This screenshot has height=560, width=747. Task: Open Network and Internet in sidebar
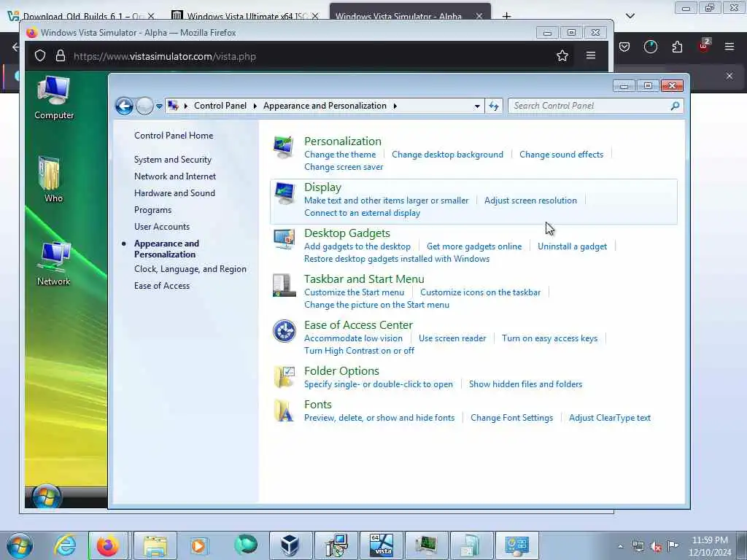coord(175,176)
